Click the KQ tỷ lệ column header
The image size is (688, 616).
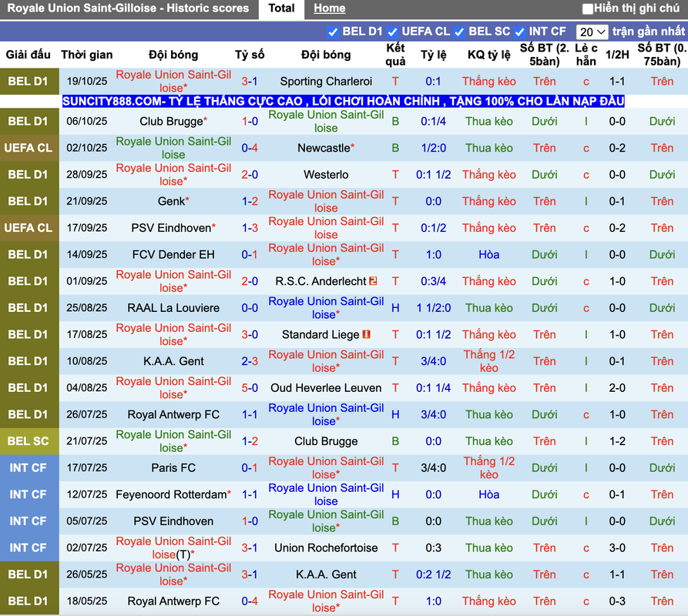[x=488, y=55]
